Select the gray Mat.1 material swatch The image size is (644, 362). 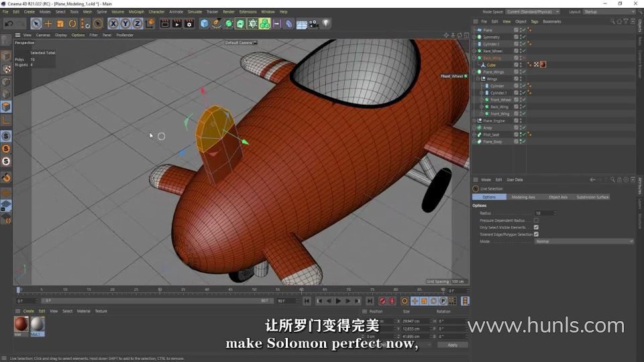coord(38,324)
